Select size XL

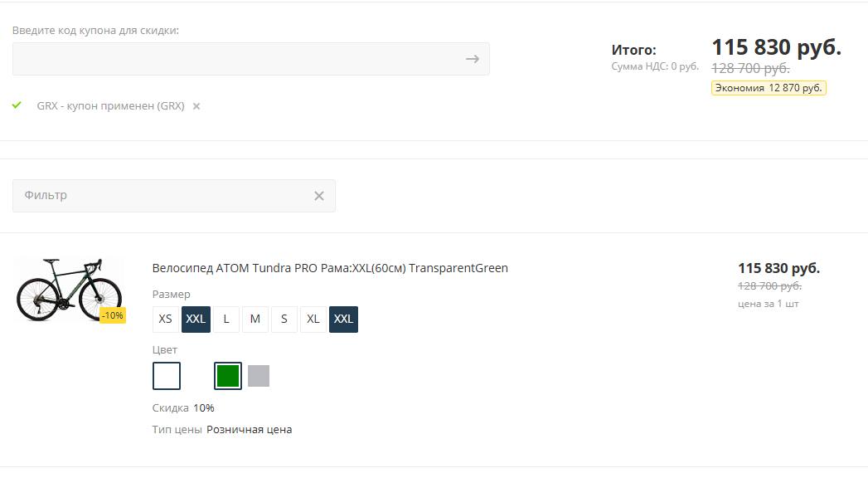pos(313,319)
